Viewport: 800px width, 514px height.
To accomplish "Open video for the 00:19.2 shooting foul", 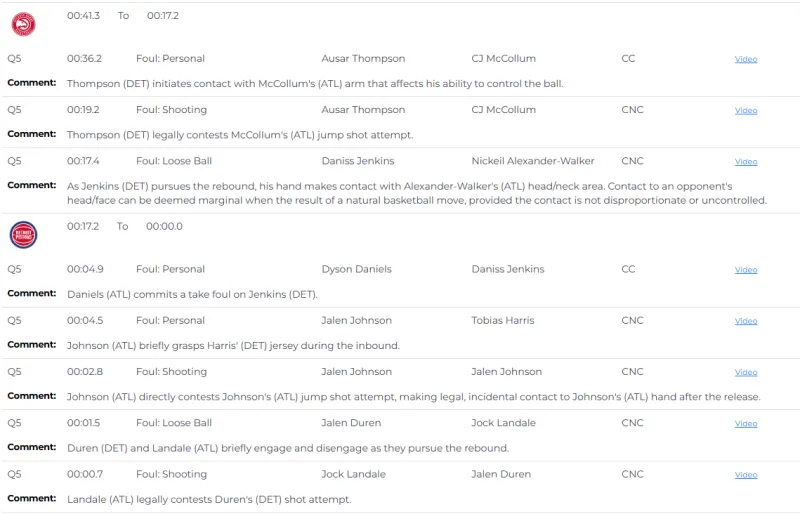I will tap(746, 110).
